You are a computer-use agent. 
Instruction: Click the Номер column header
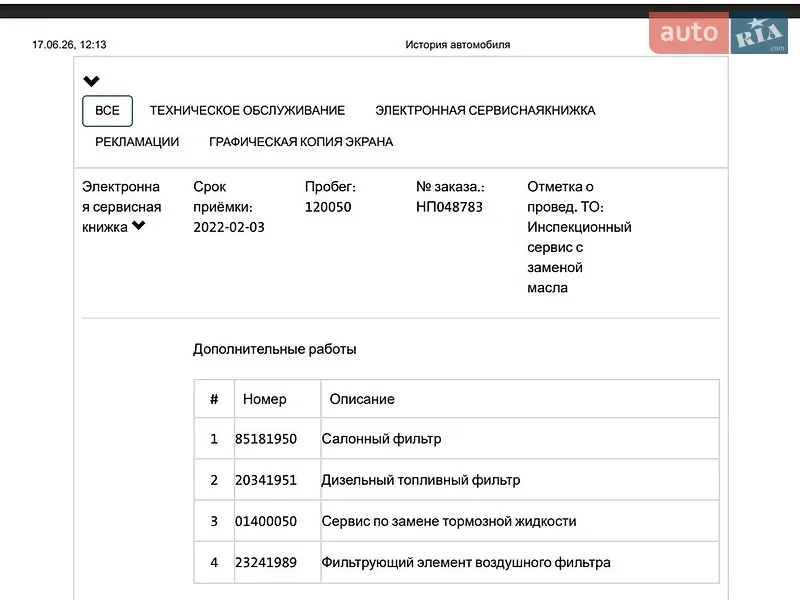pyautogui.click(x=264, y=399)
